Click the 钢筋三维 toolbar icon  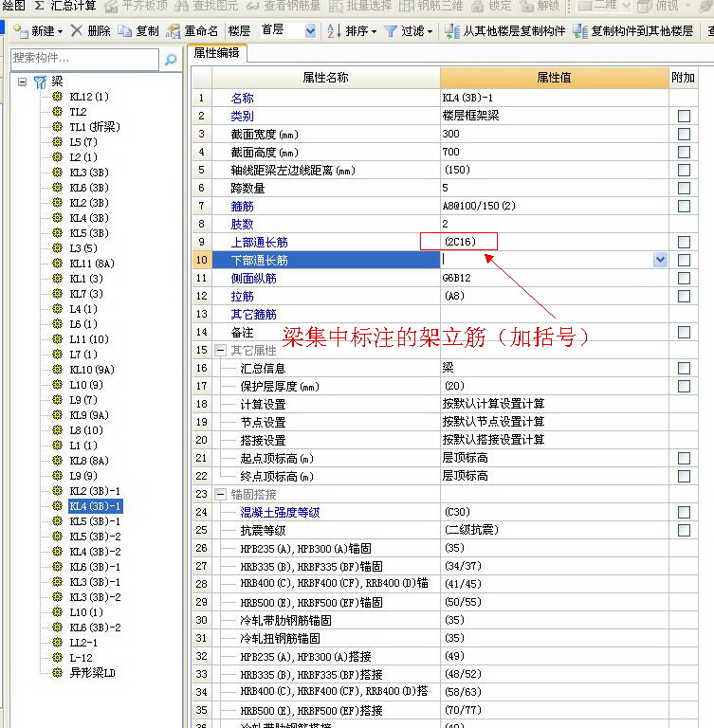406,6
